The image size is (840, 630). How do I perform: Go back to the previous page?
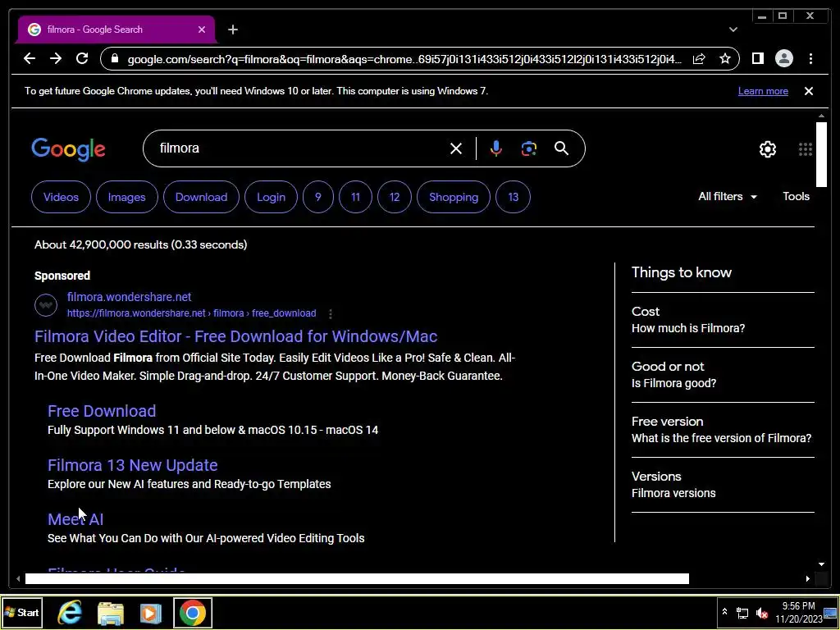[x=30, y=58]
